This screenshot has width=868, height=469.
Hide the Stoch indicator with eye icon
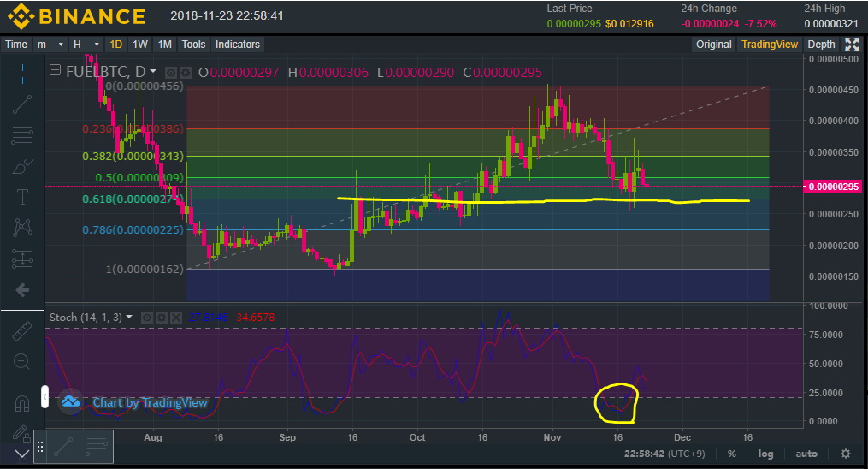146,318
